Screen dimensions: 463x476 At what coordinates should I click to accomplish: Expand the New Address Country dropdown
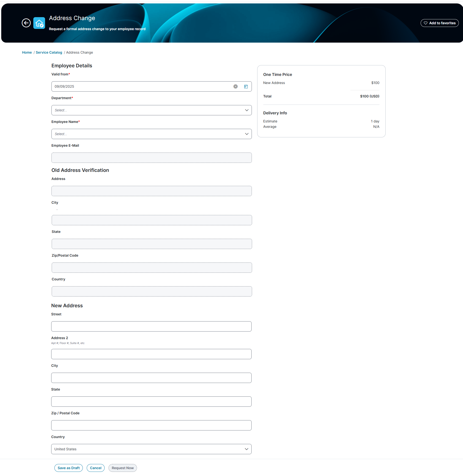pyautogui.click(x=151, y=449)
